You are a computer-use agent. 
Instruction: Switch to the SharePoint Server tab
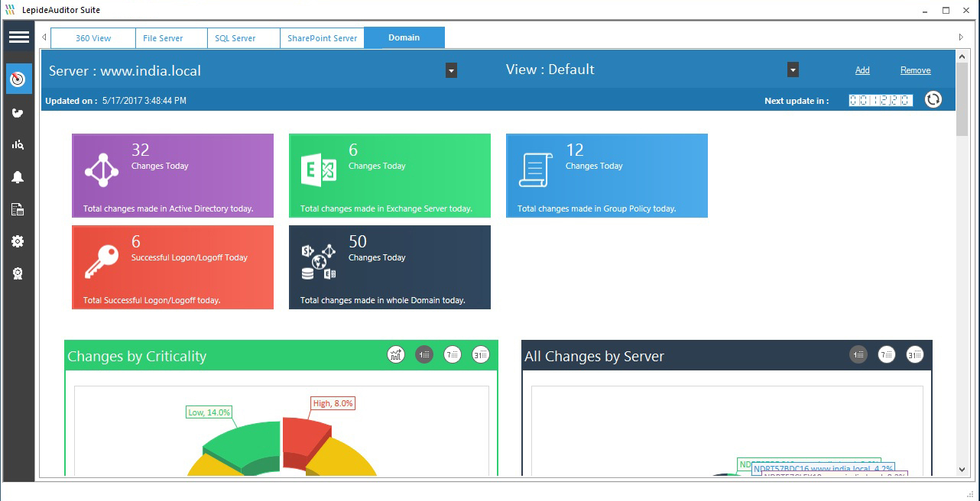click(x=323, y=38)
